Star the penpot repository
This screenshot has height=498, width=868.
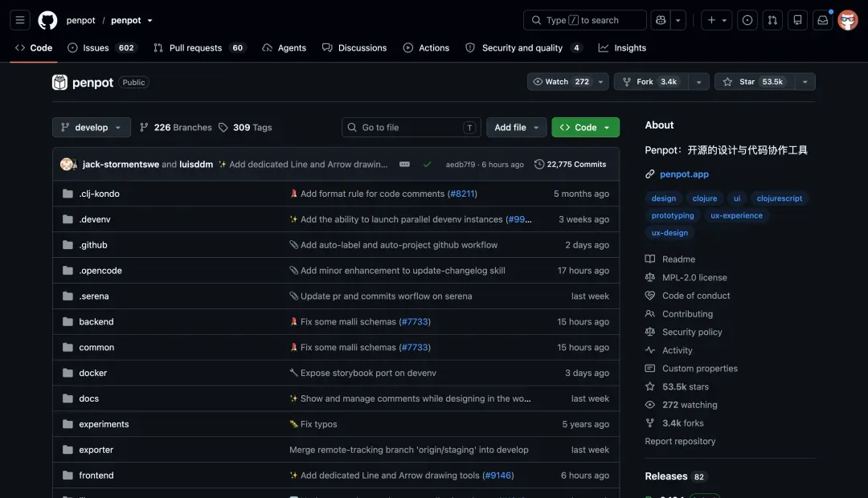click(755, 82)
